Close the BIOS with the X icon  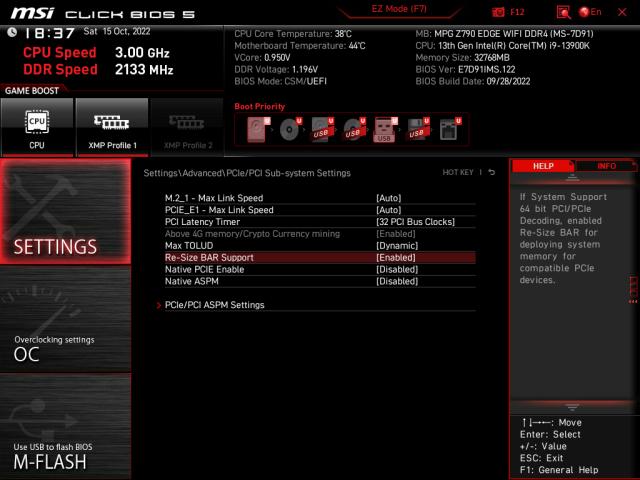coord(622,12)
